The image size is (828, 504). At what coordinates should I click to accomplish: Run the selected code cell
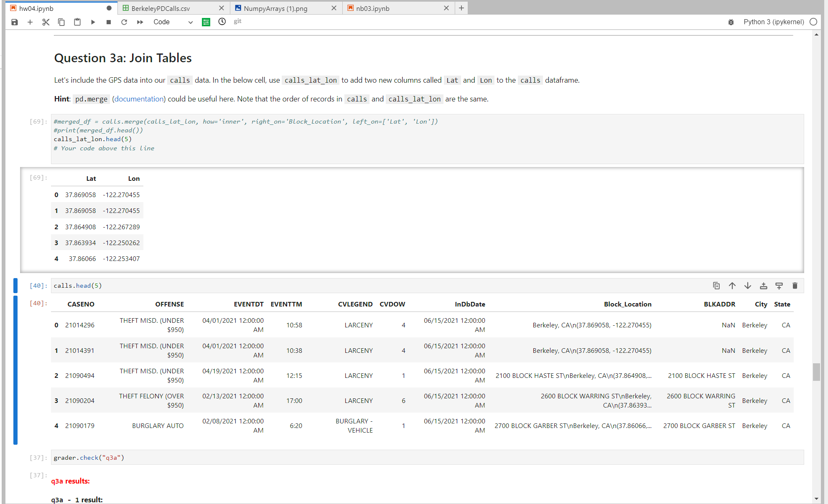click(x=93, y=22)
